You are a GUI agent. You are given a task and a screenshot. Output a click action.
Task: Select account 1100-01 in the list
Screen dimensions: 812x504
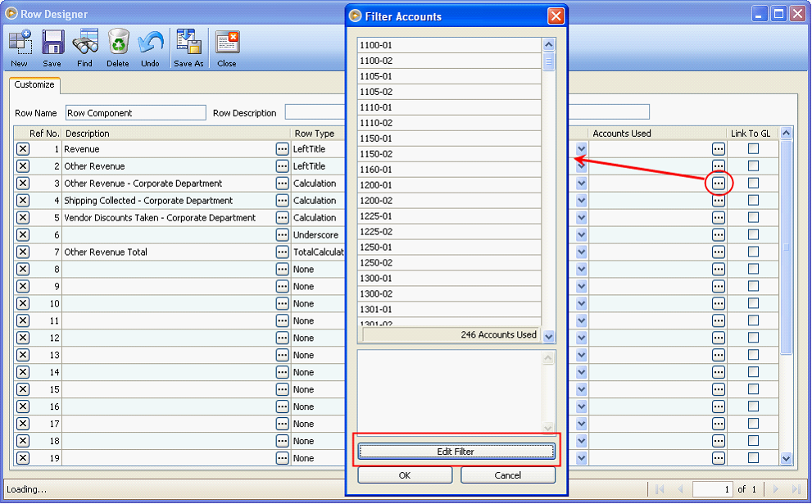450,45
